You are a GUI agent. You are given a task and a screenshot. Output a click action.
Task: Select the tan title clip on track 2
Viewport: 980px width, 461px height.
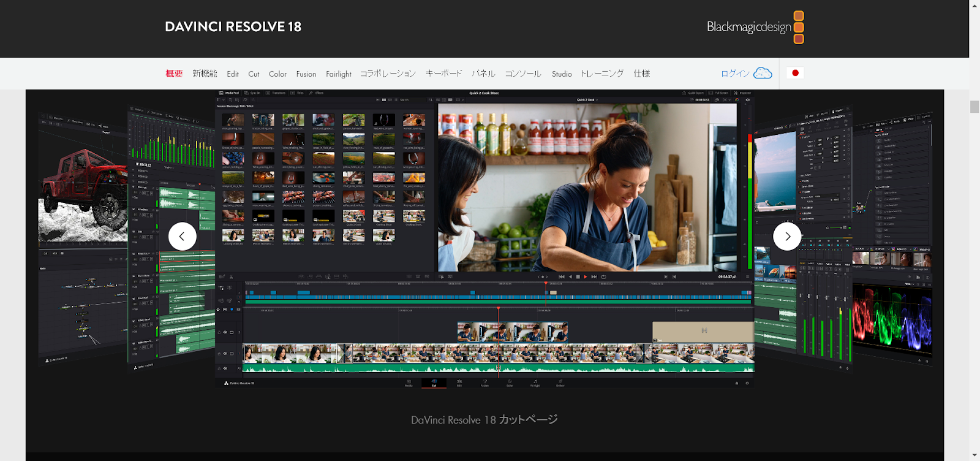point(703,332)
